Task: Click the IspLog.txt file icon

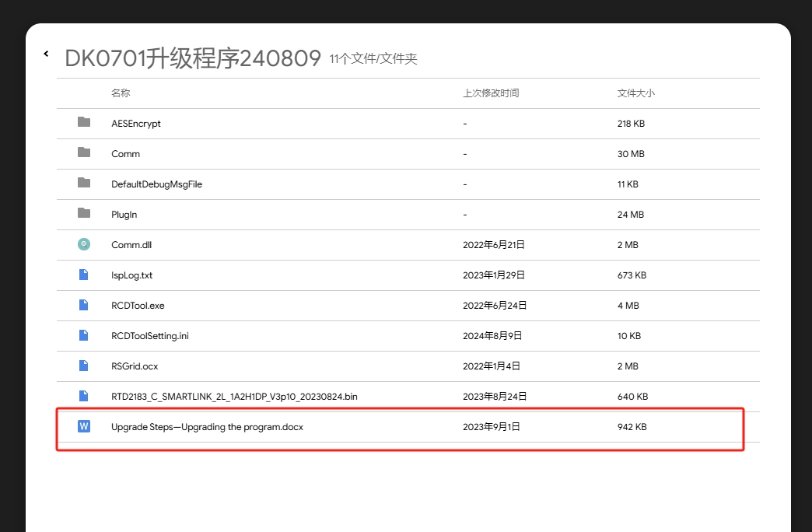Action: click(x=83, y=275)
